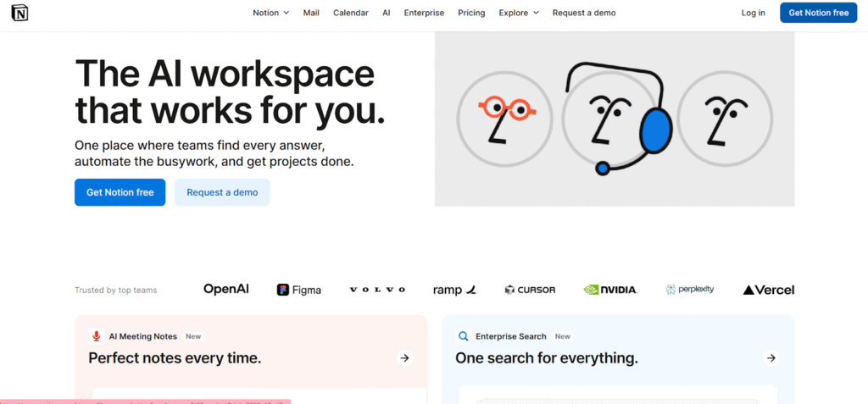
Task: Click Request a demo in the header
Action: [584, 13]
